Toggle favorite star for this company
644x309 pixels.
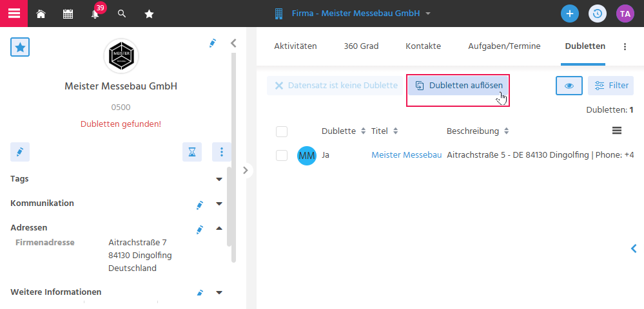click(20, 47)
